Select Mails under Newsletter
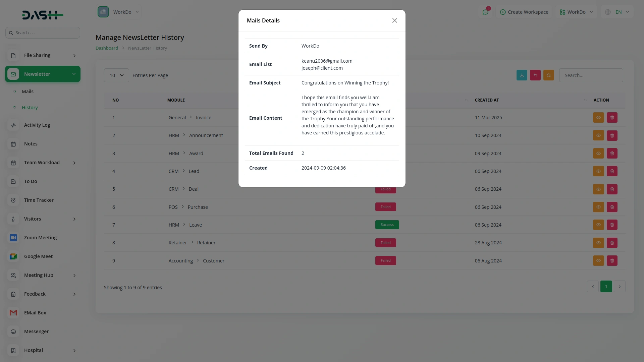This screenshot has height=362, width=644. click(28, 92)
